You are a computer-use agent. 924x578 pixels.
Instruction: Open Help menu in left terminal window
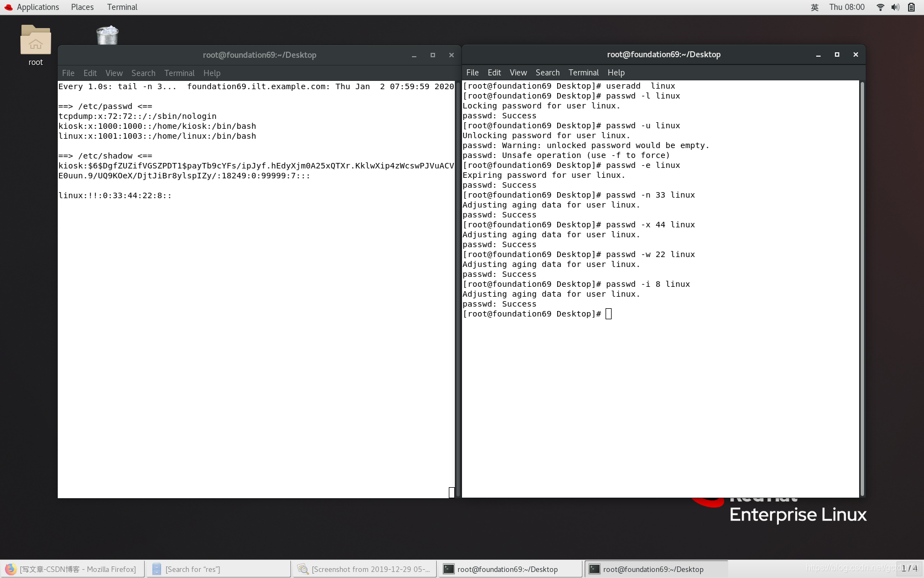pyautogui.click(x=212, y=73)
